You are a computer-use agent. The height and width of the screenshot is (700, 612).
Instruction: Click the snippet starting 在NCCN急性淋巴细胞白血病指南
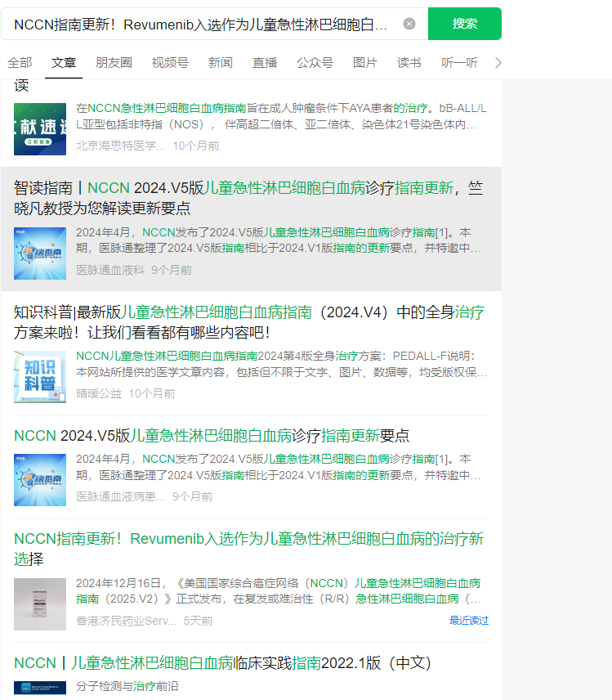coord(281,116)
